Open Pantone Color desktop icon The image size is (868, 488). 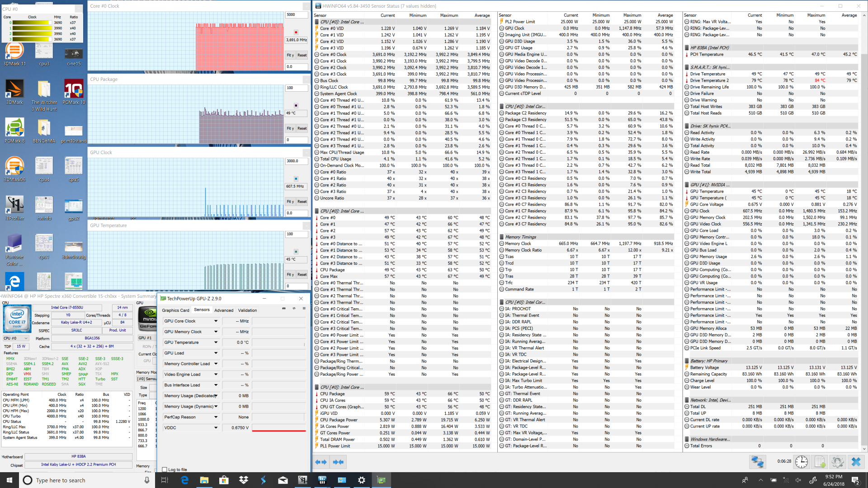coord(14,250)
